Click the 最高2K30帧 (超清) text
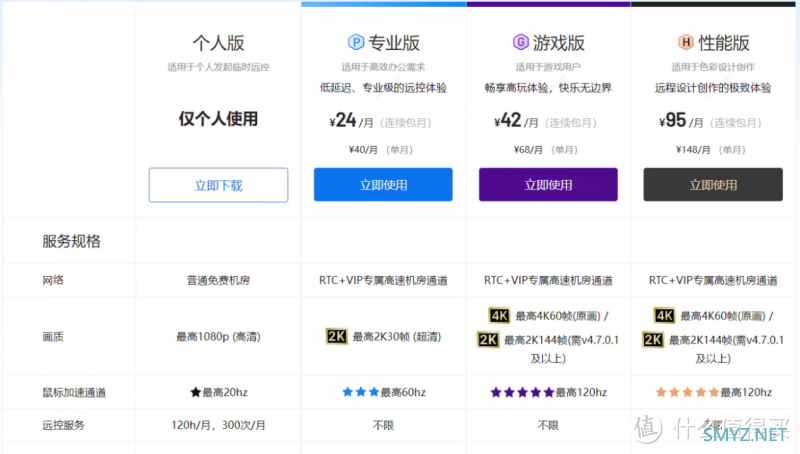The width and height of the screenshot is (800, 454). (397, 337)
